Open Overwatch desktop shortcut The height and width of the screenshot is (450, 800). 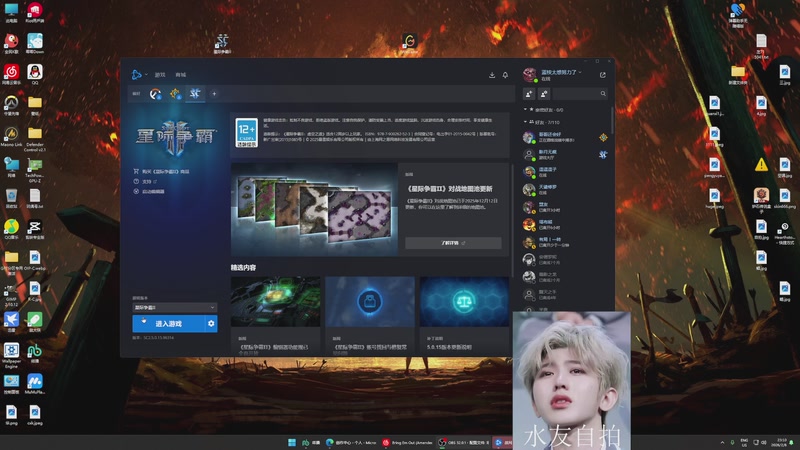point(11,105)
